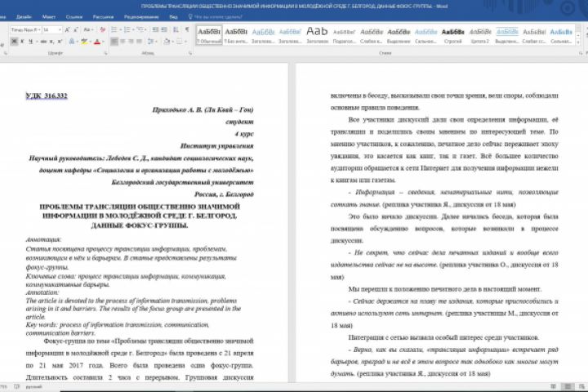588x392 pixels.
Task: Switch to Print Layout view in status bar
Action: pos(568,386)
